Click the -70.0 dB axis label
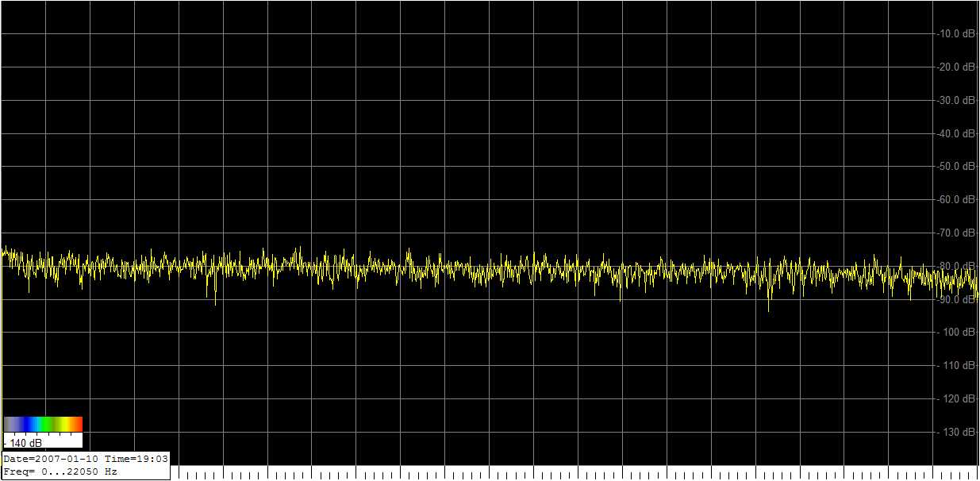 tap(957, 233)
